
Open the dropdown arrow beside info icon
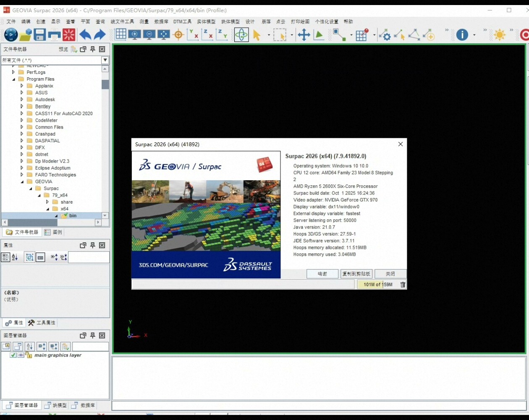click(474, 35)
